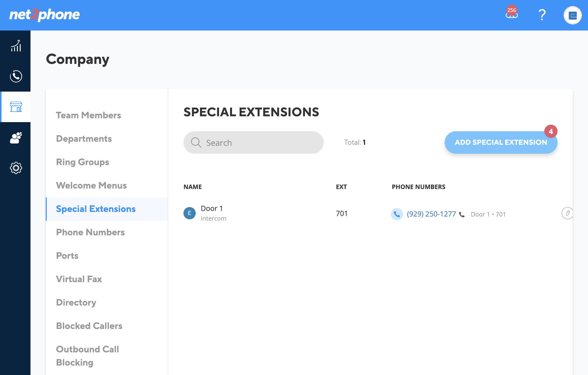Open the analytics chart icon in sidebar
The width and height of the screenshot is (588, 375).
pyautogui.click(x=16, y=46)
